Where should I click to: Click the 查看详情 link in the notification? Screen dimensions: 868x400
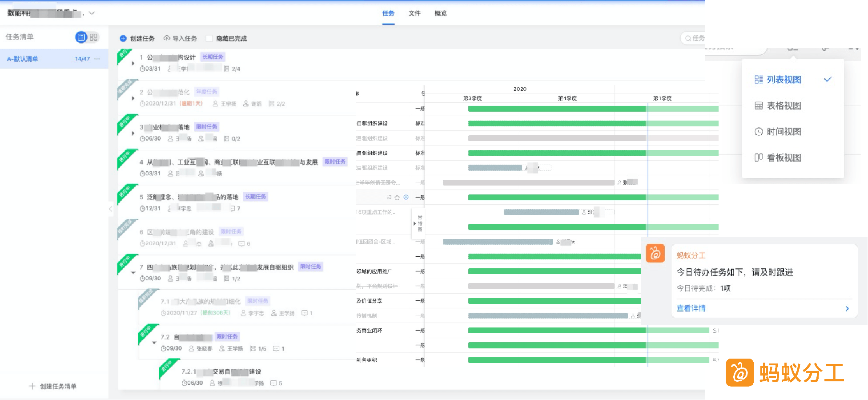tap(691, 308)
